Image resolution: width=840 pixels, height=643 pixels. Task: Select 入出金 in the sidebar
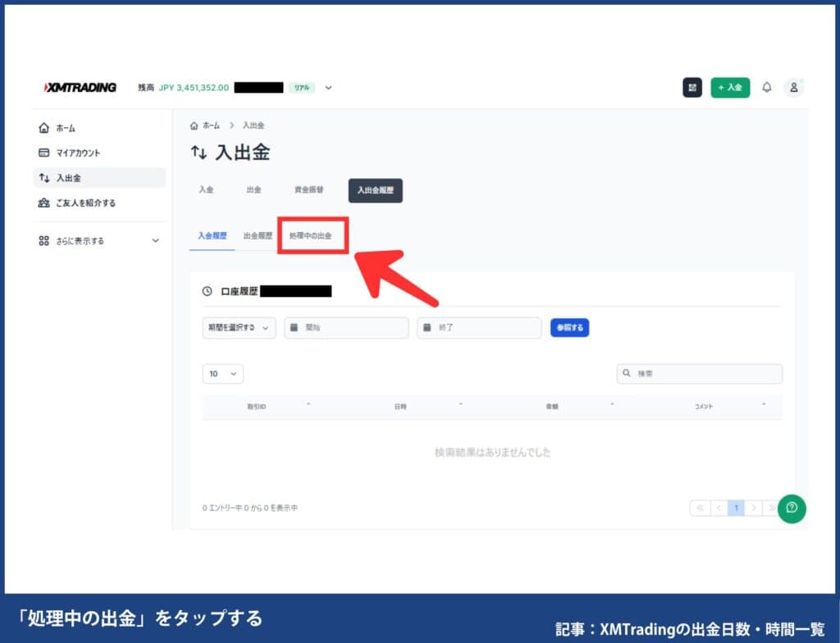click(x=99, y=178)
